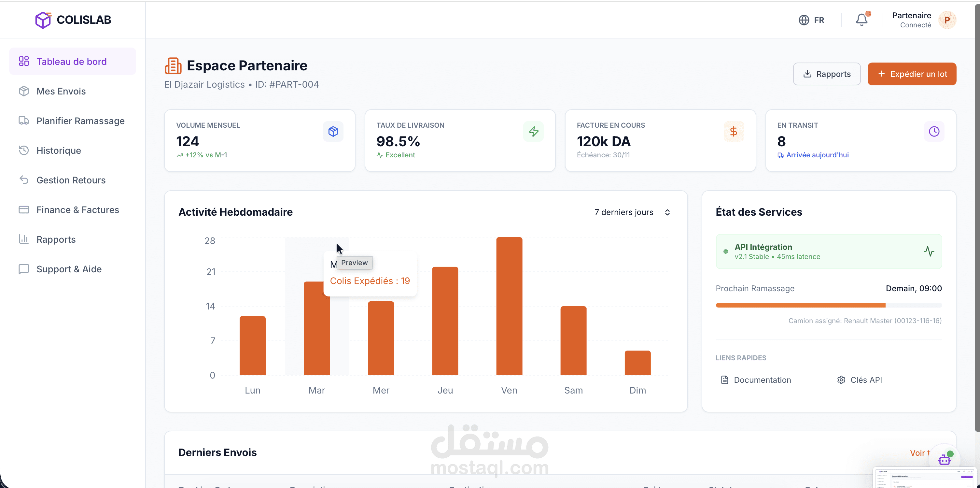This screenshot has width=980, height=488.
Task: Click the API Intégration activity pulse icon
Action: click(929, 251)
